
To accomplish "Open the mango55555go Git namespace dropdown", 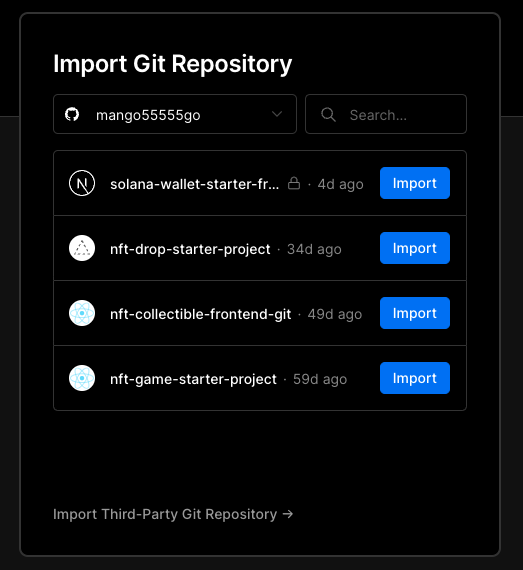I will [x=175, y=114].
